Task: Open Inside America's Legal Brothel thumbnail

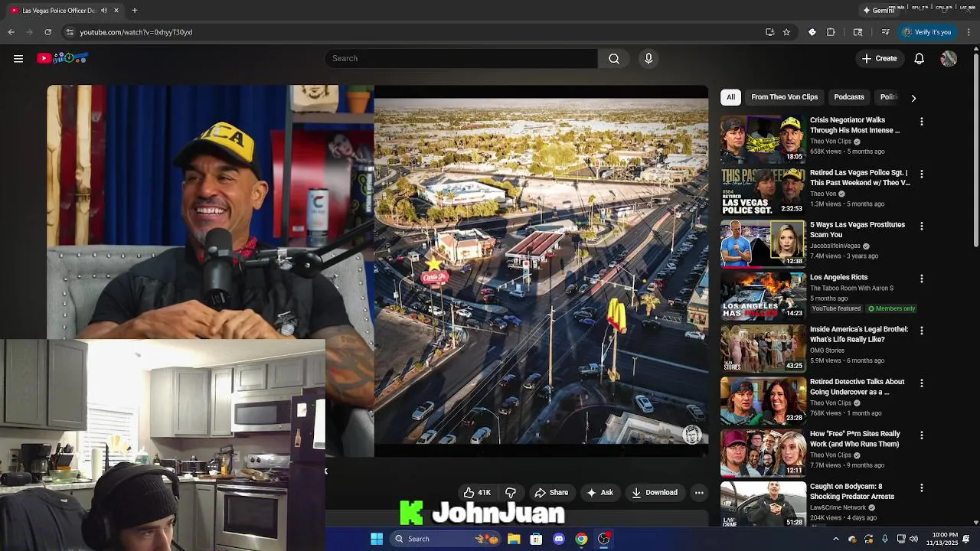Action: point(763,347)
